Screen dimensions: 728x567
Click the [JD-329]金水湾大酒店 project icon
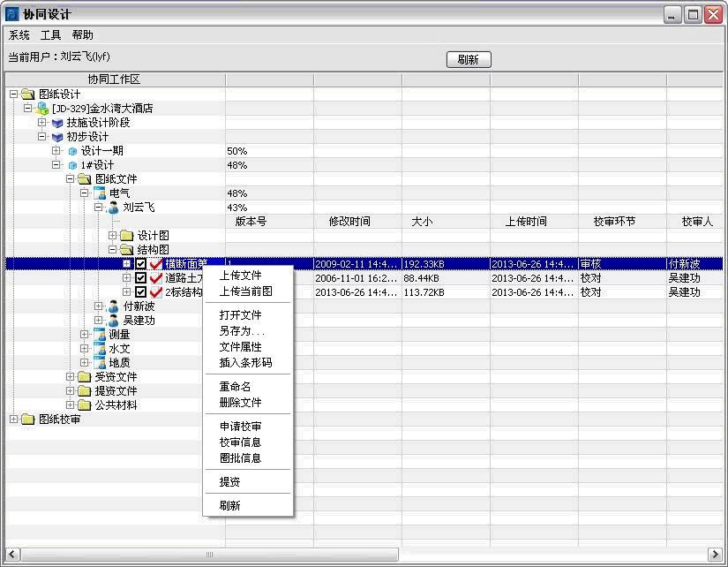tap(42, 108)
